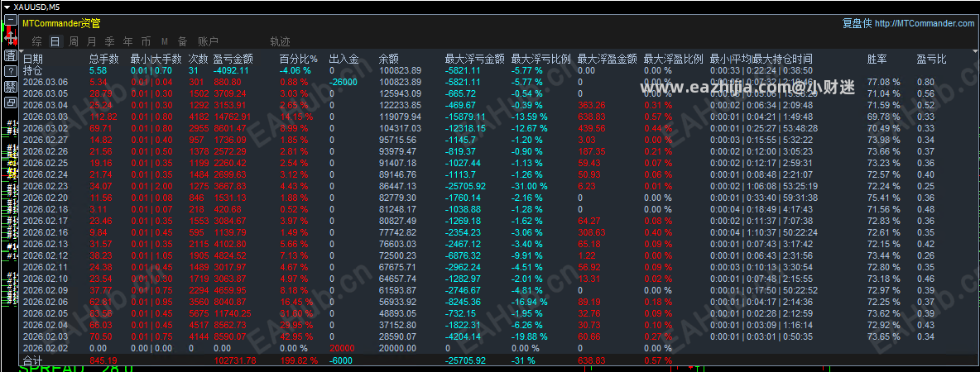The height and width of the screenshot is (372, 980).
Task: Switch to the 备 tab
Action: click(x=182, y=42)
